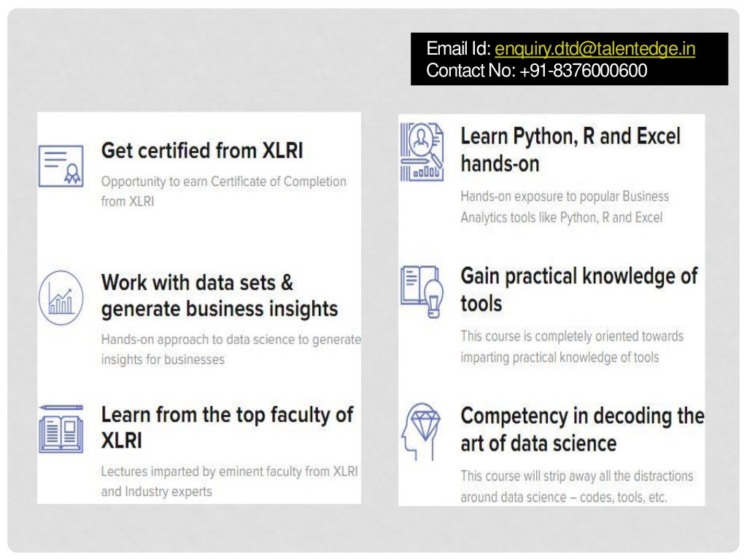Click 'Hands-on exposure to popular Business Analytics tools' text

(x=564, y=206)
